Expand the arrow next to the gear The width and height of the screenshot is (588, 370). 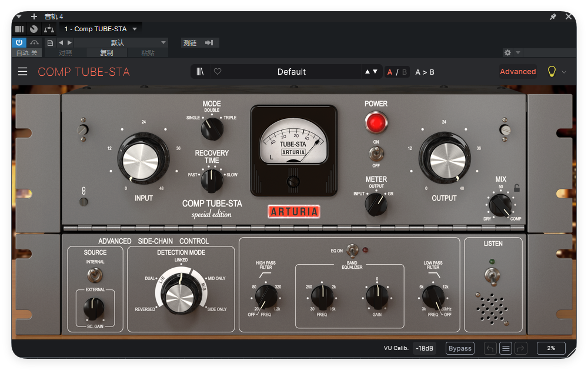(518, 52)
